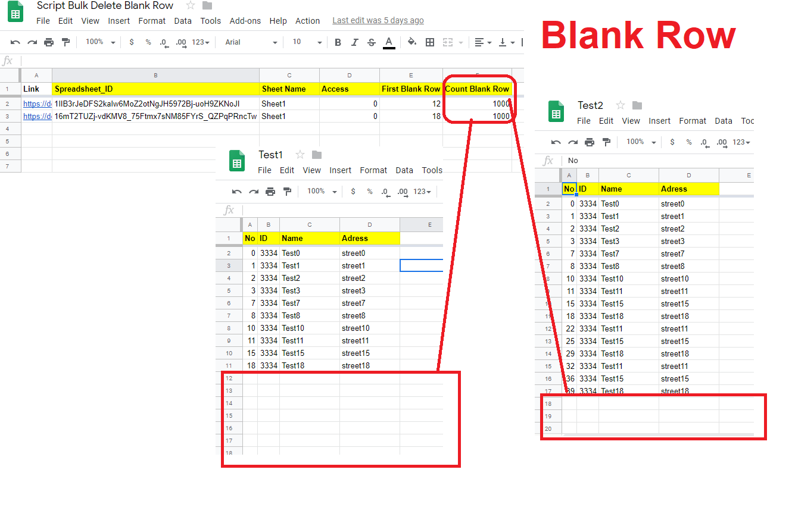Click 'Last edit was 5 days ago' link

click(378, 20)
